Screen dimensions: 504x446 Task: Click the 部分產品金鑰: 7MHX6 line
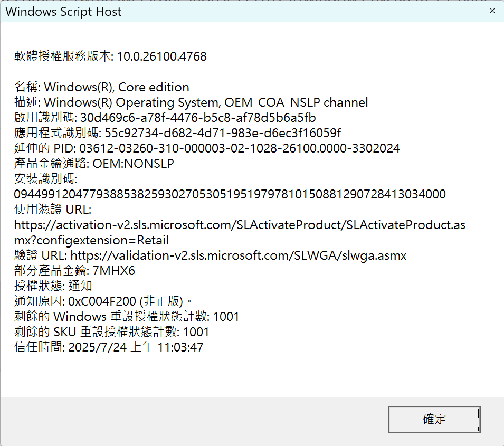[74, 271]
